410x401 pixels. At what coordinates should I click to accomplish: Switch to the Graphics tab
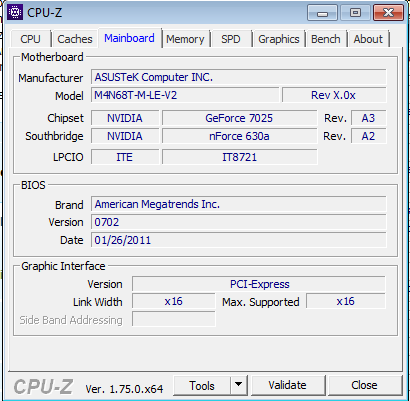[x=279, y=39]
